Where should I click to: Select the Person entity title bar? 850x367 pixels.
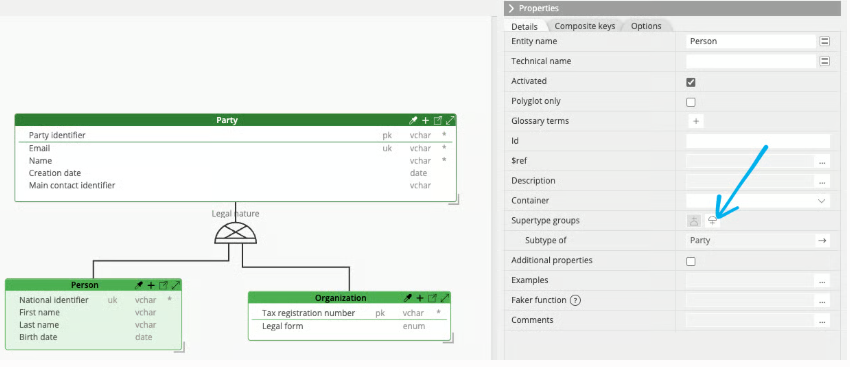[93, 285]
